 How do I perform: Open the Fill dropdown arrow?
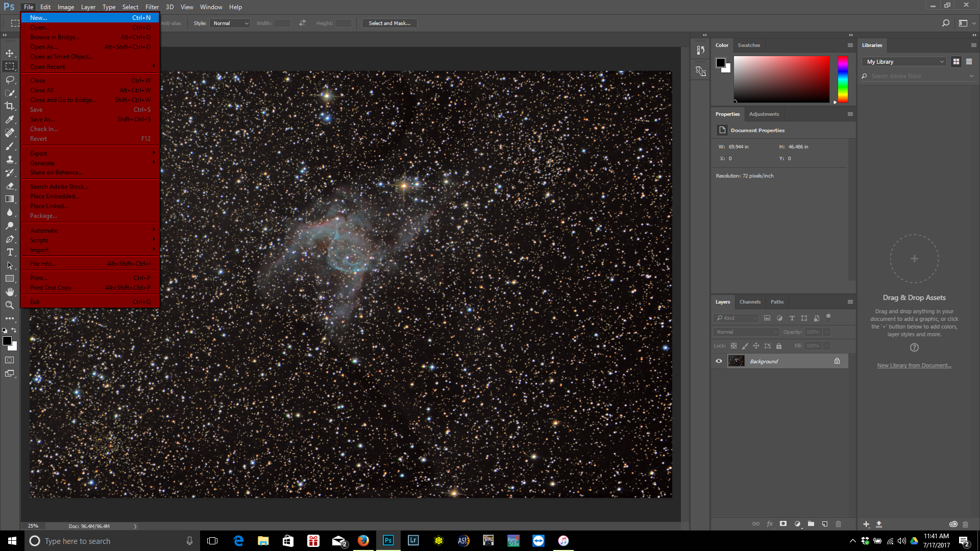click(826, 346)
